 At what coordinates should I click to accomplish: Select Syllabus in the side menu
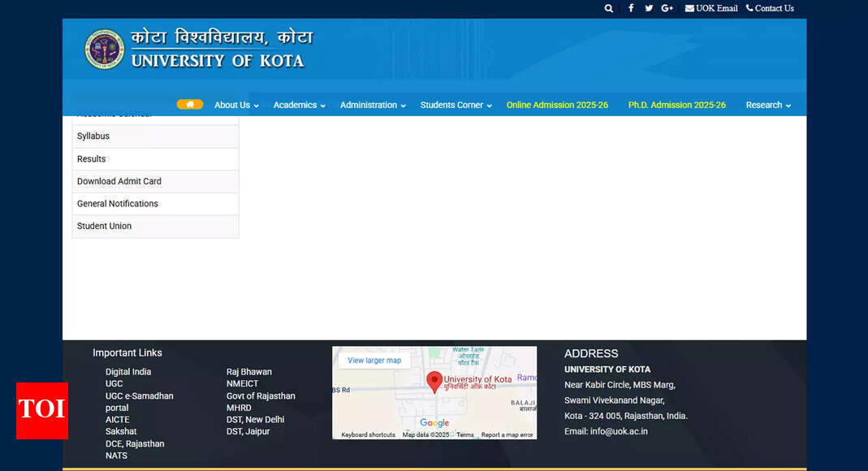point(156,136)
